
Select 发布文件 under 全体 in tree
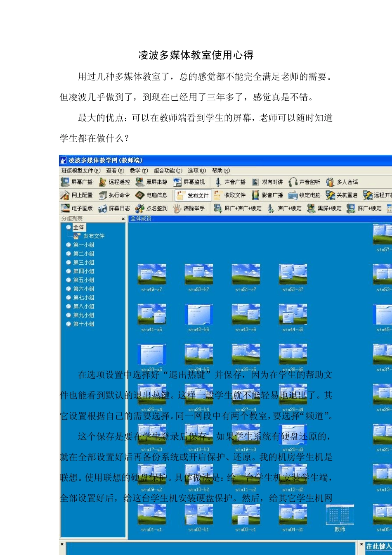(94, 236)
